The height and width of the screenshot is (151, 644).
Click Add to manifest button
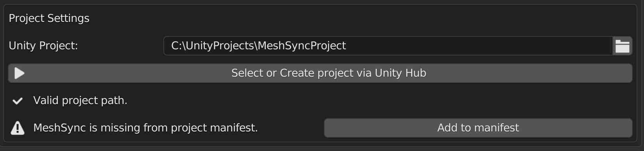tap(478, 128)
